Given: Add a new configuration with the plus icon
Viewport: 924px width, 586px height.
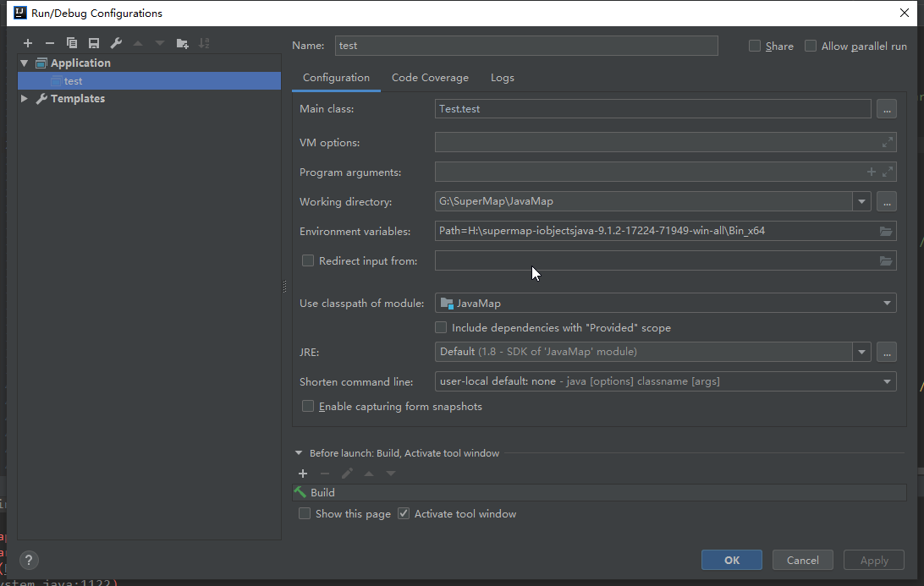Looking at the screenshot, I should coord(28,43).
